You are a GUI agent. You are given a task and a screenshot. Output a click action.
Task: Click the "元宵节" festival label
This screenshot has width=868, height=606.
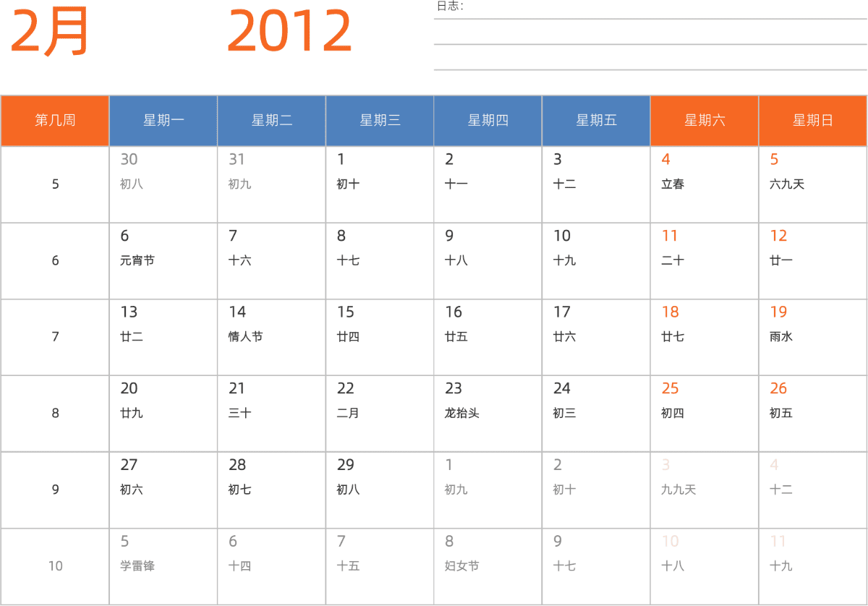[137, 260]
